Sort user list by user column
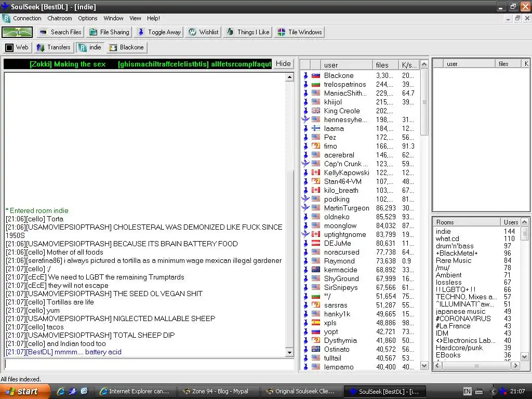The image size is (532, 399). click(347, 65)
